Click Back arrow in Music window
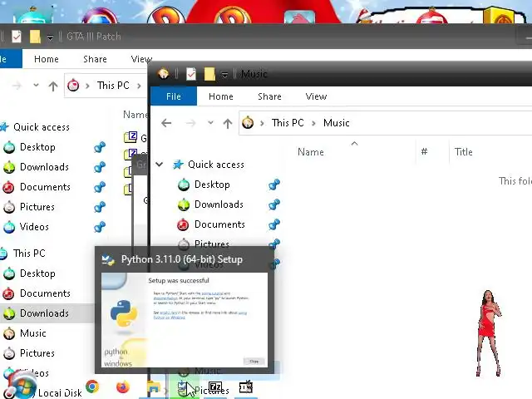Viewport: 532px width, 399px height. tap(166, 123)
